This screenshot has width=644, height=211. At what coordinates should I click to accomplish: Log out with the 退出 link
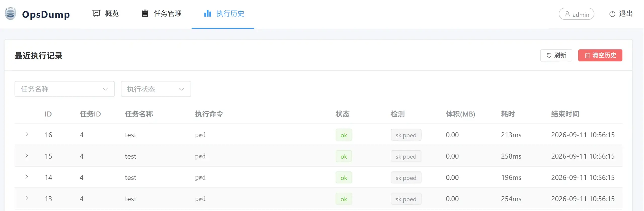coord(621,14)
